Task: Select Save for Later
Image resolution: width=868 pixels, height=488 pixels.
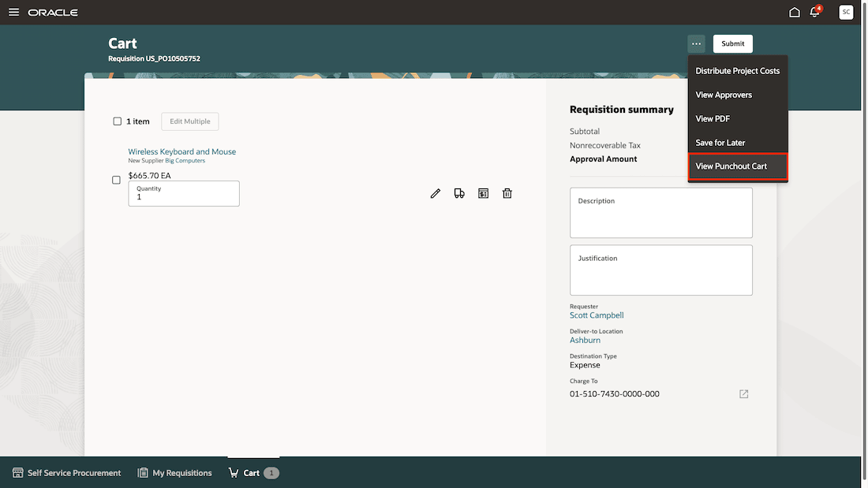Action: click(x=737, y=142)
